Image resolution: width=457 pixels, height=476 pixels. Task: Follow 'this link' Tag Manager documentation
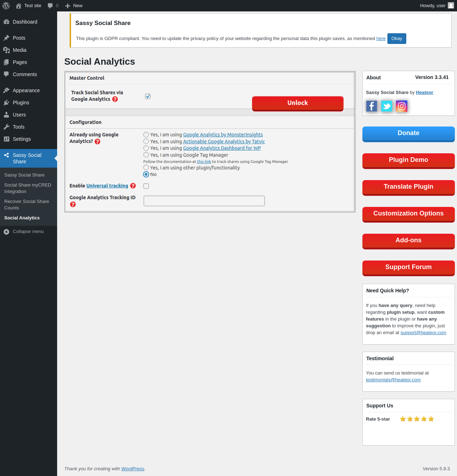click(204, 162)
